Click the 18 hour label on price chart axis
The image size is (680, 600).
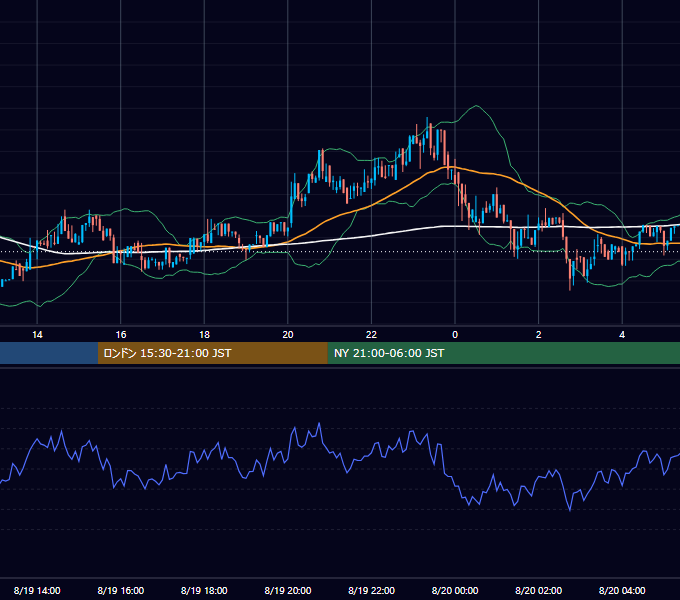point(204,335)
